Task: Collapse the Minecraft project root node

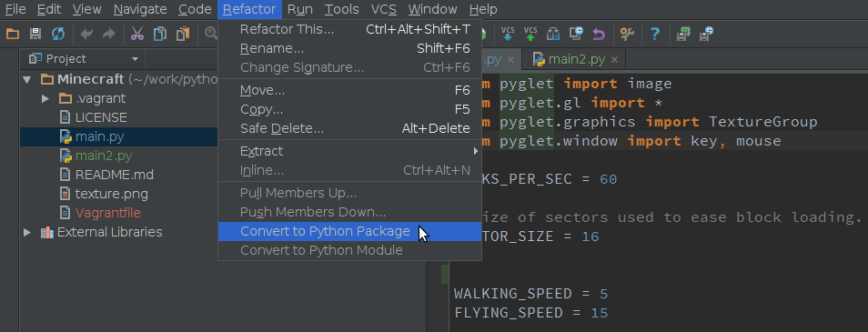Action: pyautogui.click(x=26, y=80)
